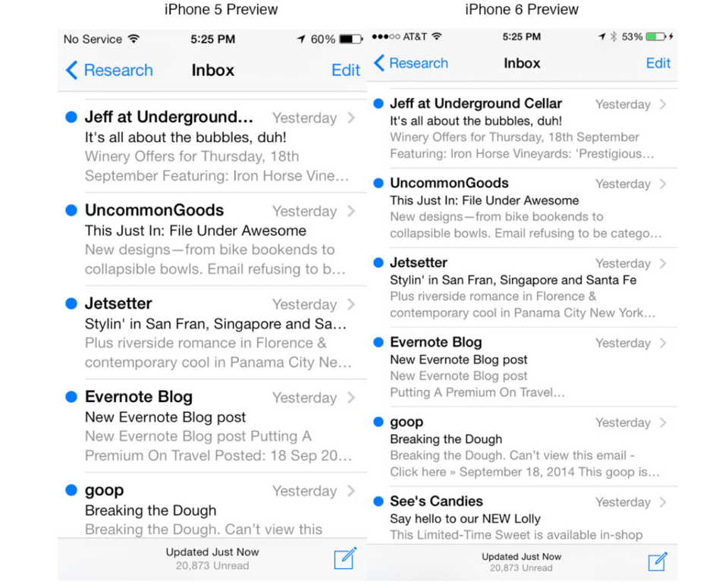Open See's Candies email in iPhone 6

522,515
